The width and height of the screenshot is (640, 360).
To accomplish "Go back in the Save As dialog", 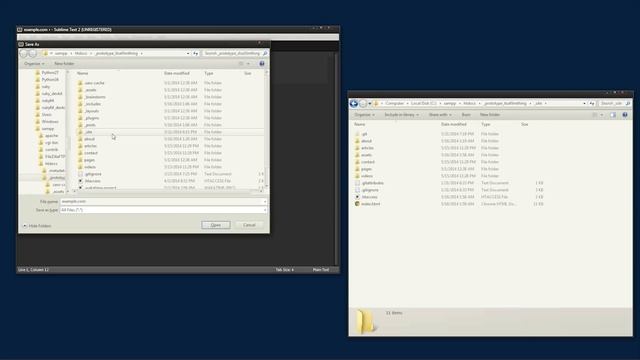I will [24, 53].
